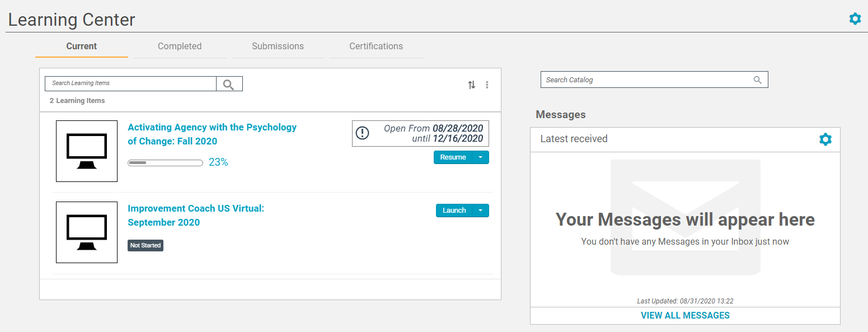Switch to the Completed tab
The height and width of the screenshot is (332, 868).
(x=180, y=46)
